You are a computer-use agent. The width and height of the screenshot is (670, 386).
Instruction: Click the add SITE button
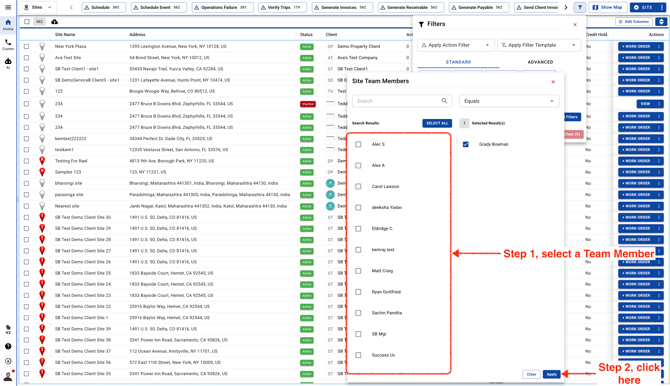click(x=644, y=7)
